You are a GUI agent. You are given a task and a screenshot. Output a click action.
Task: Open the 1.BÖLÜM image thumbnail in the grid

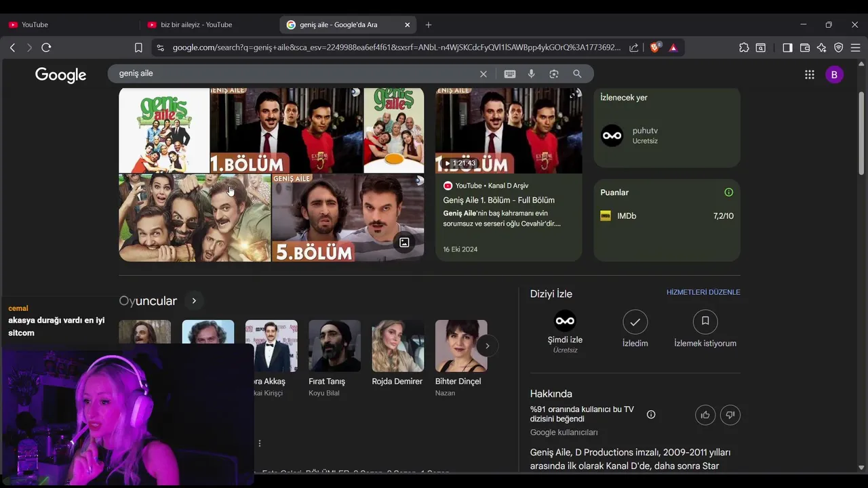click(x=286, y=130)
